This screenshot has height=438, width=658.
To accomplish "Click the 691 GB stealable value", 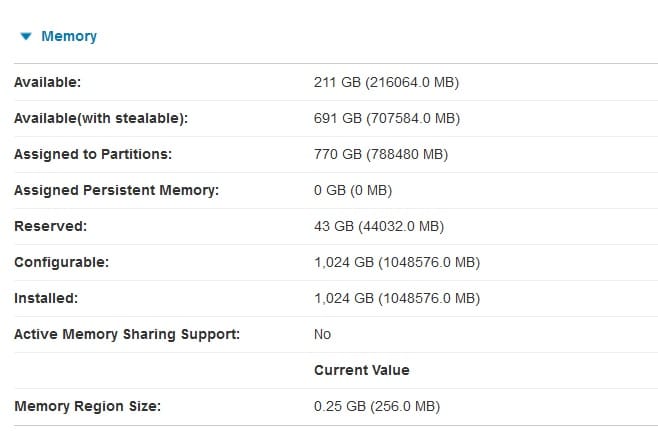I will pyautogui.click(x=386, y=118).
